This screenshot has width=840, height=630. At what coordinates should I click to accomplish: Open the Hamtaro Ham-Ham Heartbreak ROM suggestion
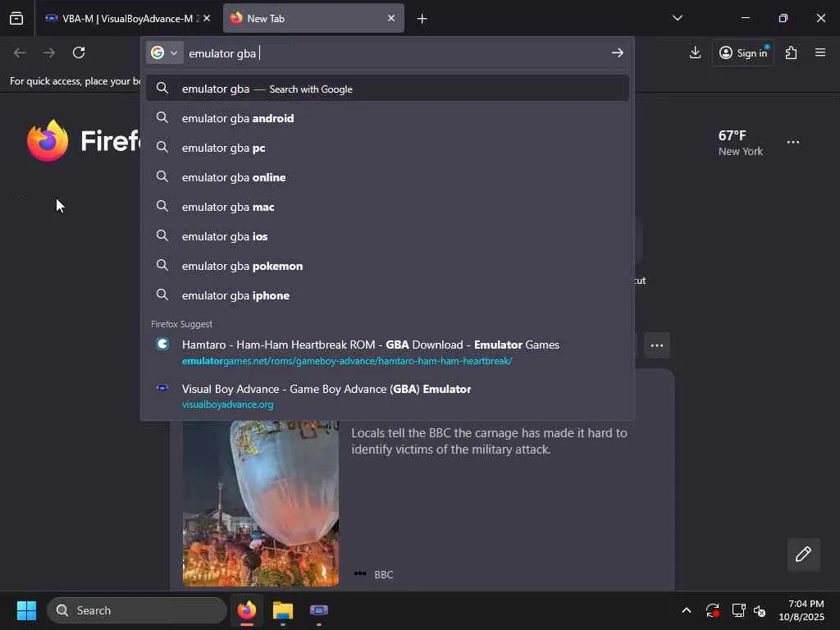point(387,352)
